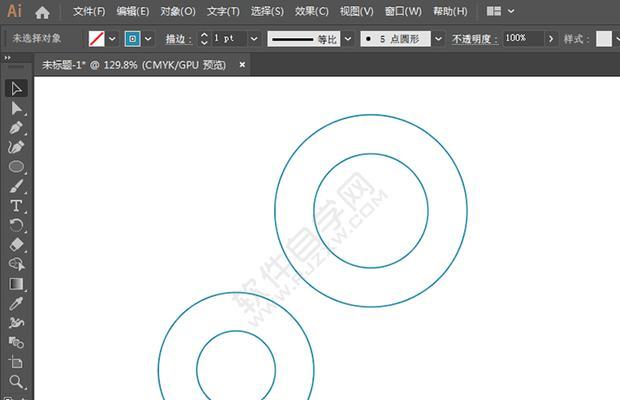Select the Shape Builder tool
This screenshot has width=620, height=400.
(16, 264)
